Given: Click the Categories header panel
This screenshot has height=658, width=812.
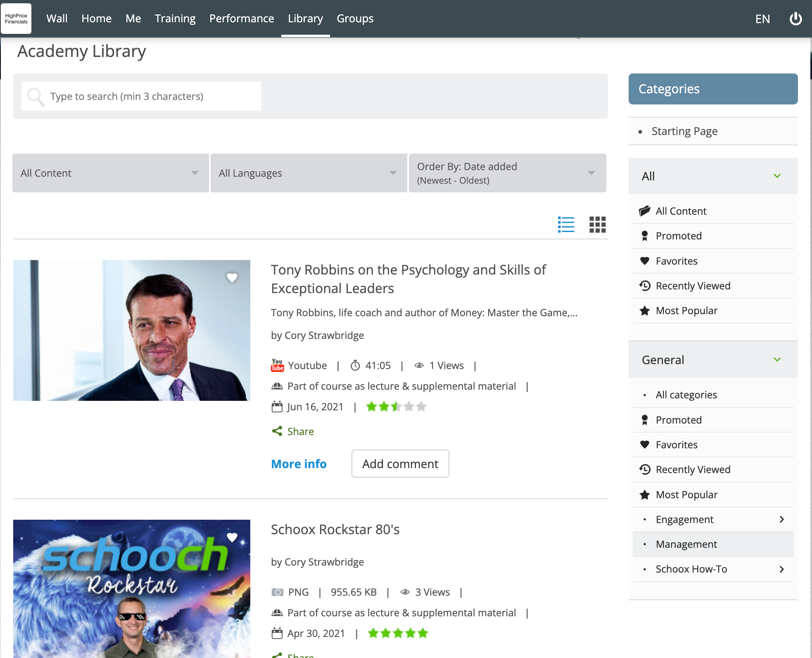Looking at the screenshot, I should pos(713,89).
